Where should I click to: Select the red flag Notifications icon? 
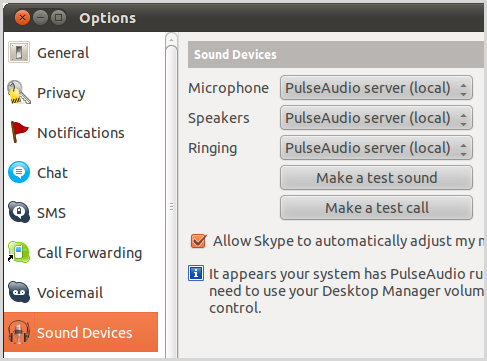pyautogui.click(x=19, y=132)
